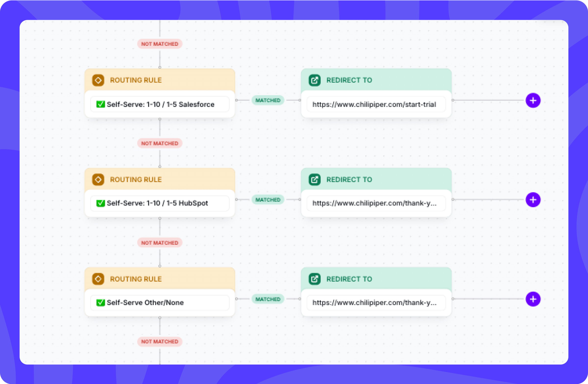Image resolution: width=588 pixels, height=384 pixels.
Task: Select the REDIRECT TO header in the HubSpot row
Action: (376, 179)
